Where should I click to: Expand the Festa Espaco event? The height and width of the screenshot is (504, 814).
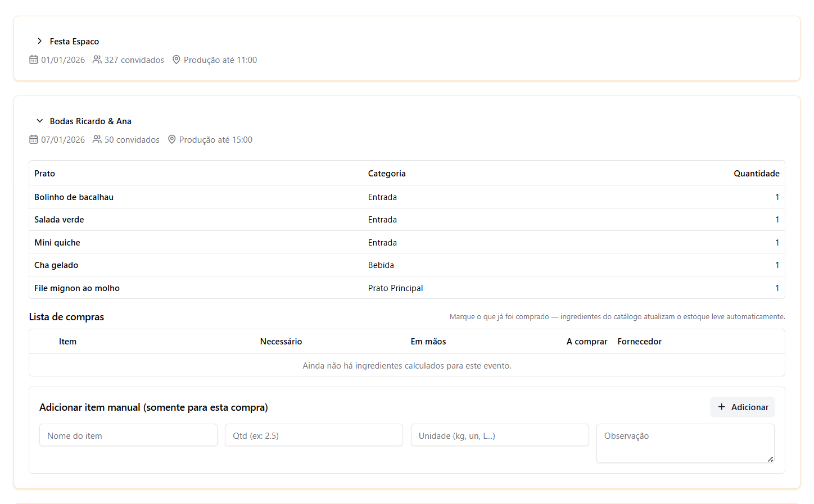point(39,41)
